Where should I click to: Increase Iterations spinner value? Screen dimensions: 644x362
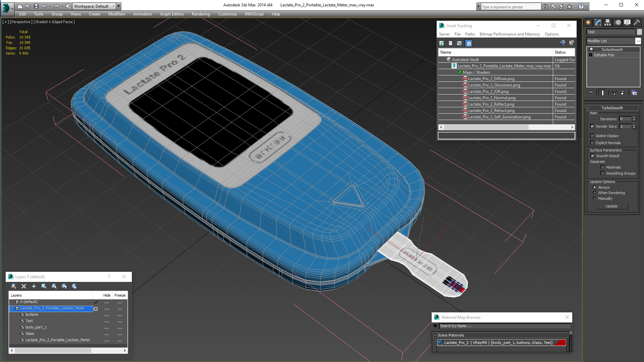pos(634,118)
